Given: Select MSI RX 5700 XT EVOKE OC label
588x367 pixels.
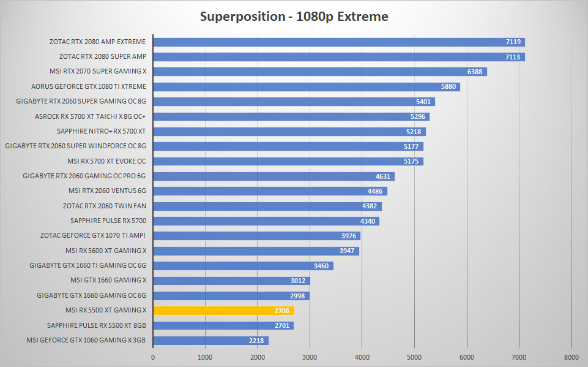Looking at the screenshot, I should pos(106,161).
